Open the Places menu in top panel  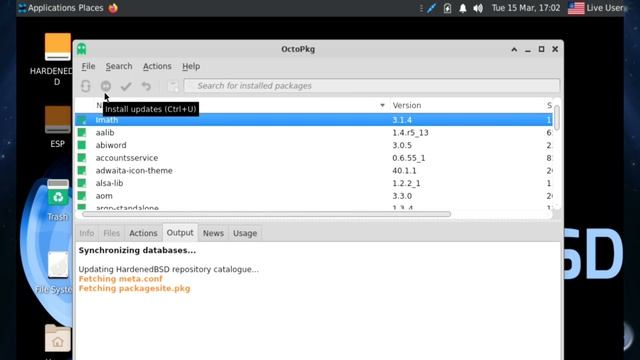91,8
